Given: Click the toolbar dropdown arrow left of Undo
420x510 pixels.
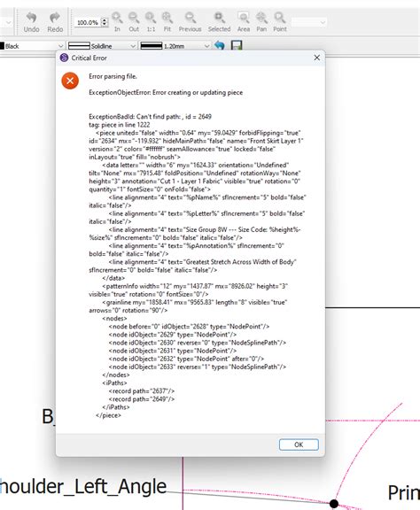Looking at the screenshot, I should point(8,22).
